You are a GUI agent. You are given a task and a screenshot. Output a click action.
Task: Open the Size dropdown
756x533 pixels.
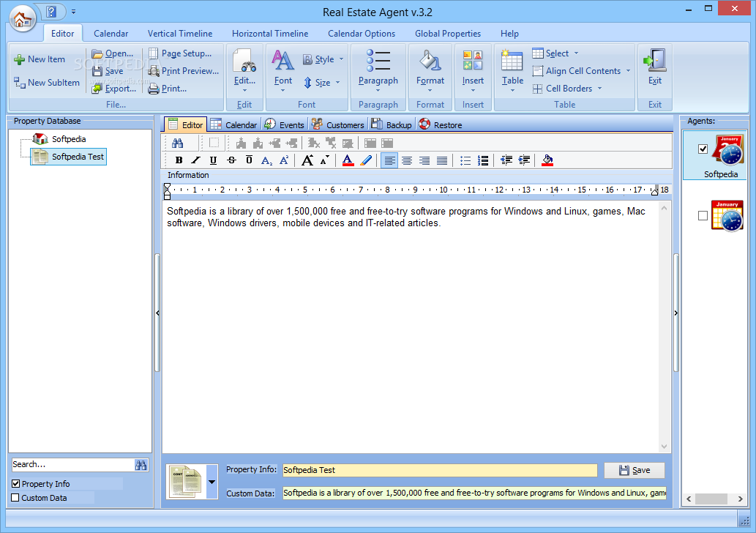(321, 83)
